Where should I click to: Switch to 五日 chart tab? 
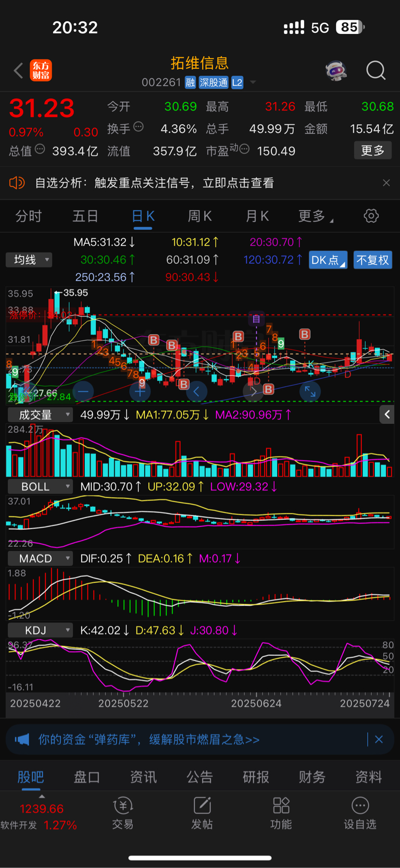tap(85, 216)
